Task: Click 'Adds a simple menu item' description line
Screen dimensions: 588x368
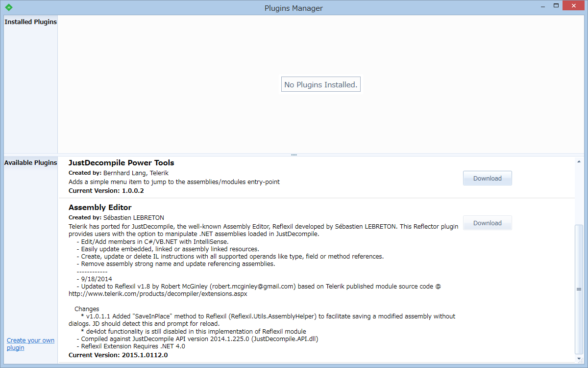Action: [x=174, y=182]
